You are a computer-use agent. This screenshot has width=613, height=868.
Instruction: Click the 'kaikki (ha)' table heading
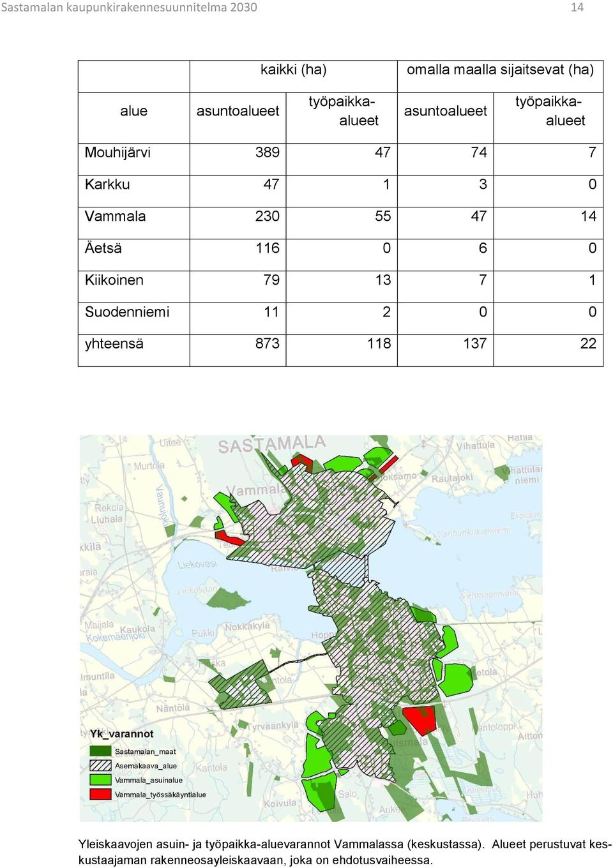[294, 70]
